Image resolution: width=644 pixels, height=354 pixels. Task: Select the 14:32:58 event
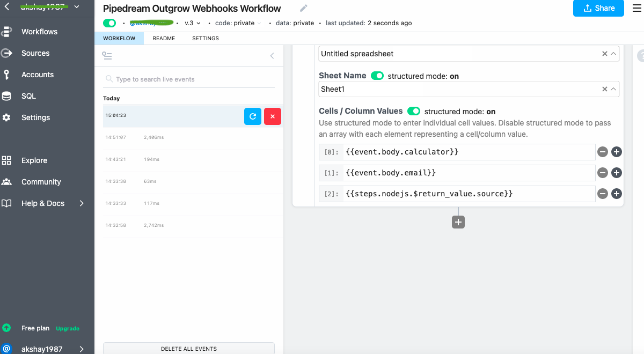pyautogui.click(x=189, y=225)
